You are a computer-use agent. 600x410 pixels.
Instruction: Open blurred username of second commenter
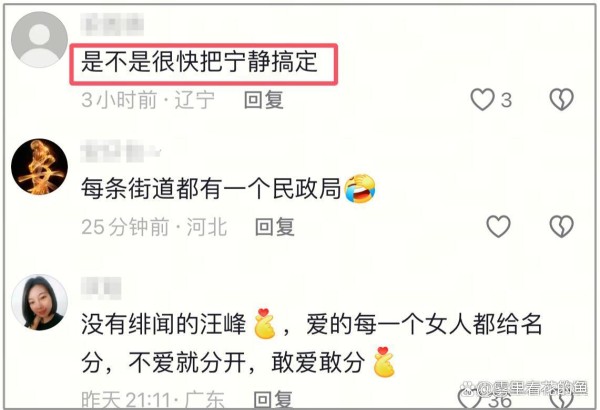coord(120,151)
